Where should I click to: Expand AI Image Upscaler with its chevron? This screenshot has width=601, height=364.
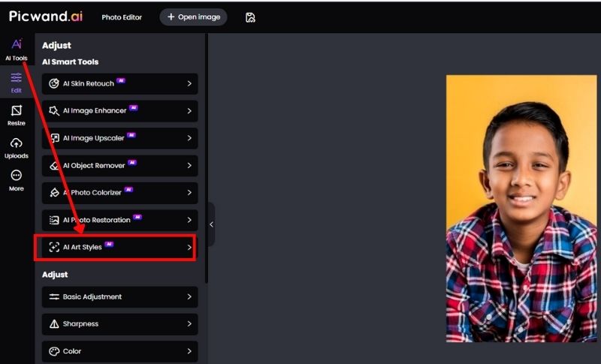(189, 138)
